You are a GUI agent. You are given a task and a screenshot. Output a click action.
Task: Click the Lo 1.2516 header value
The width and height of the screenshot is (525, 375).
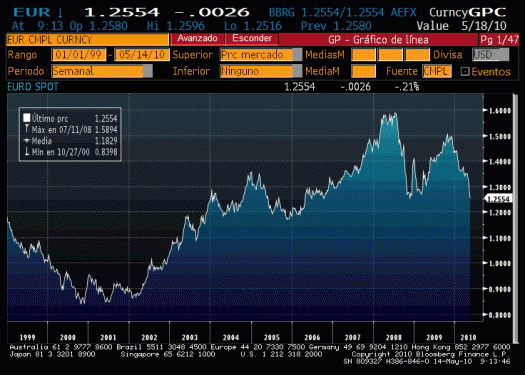[x=253, y=26]
